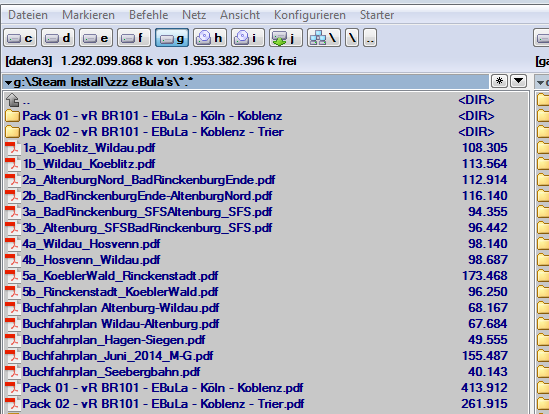The image size is (549, 414).
Task: Select file 2b_BadRinckenburgEnde-AltenburgNord.pdf
Action: click(x=147, y=196)
